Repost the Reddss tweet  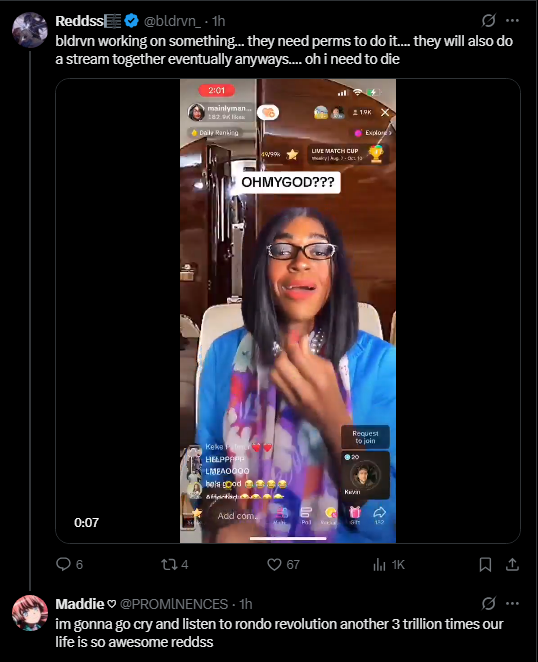[x=174, y=564]
